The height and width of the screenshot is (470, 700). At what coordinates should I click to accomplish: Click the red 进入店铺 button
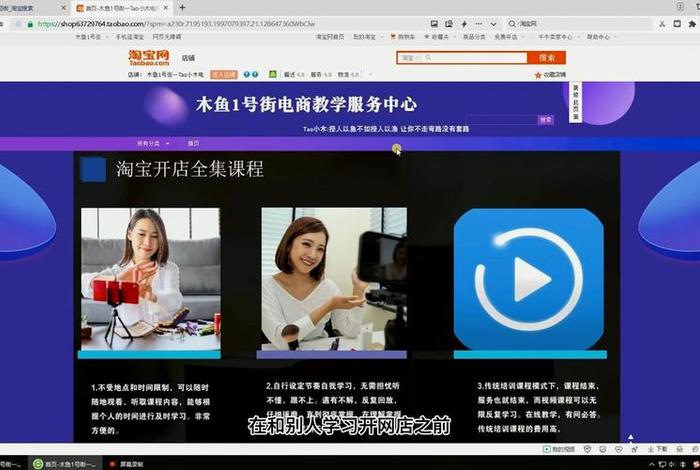[222, 74]
